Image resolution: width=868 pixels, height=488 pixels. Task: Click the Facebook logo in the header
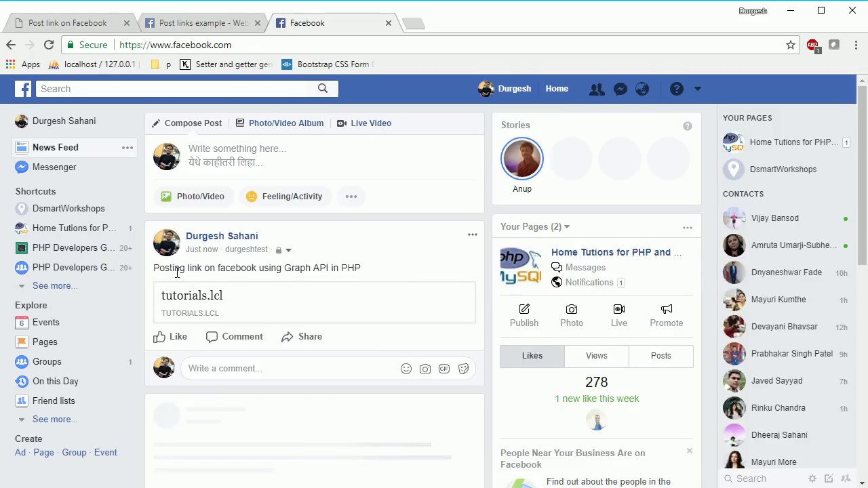(23, 89)
